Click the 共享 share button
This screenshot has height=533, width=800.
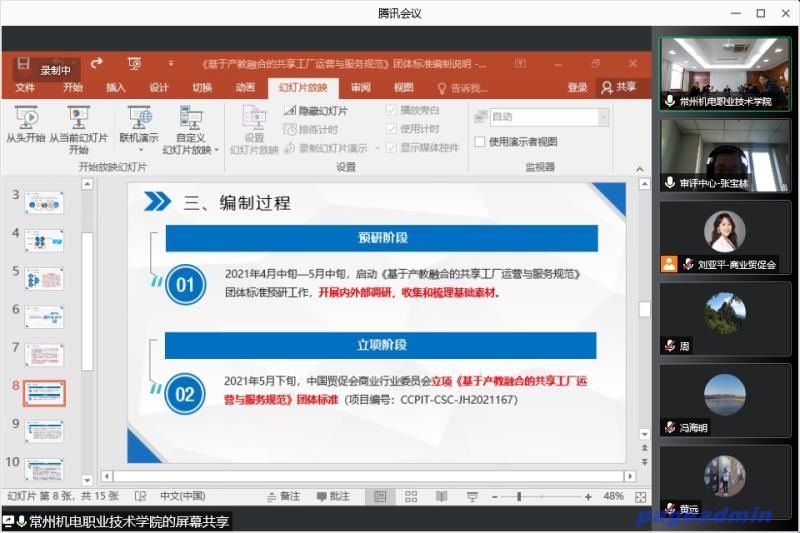click(x=618, y=87)
